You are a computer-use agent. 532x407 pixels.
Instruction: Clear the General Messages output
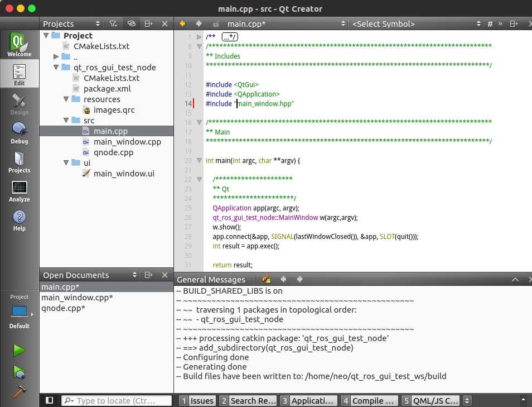(x=267, y=279)
